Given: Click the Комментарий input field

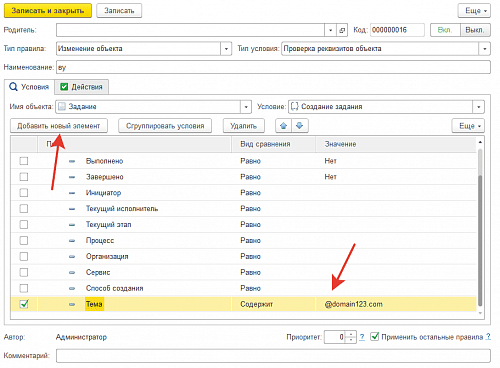Looking at the screenshot, I should point(273,356).
